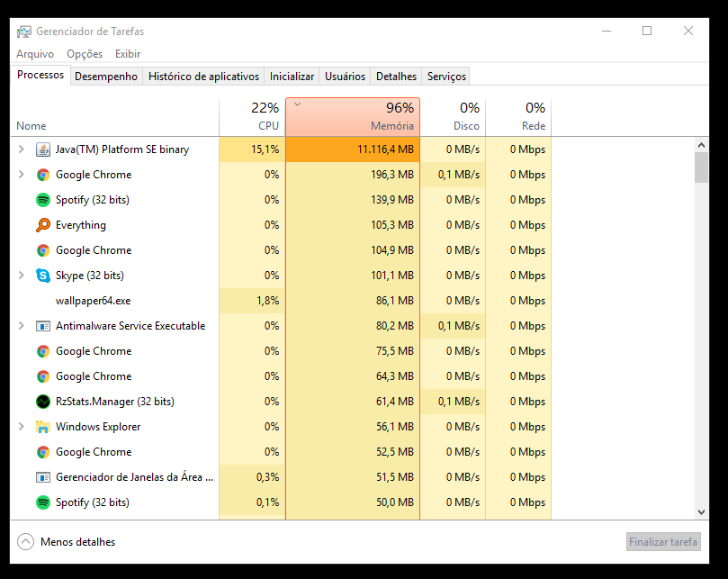Click the 80,2 MB memory value
This screenshot has height=579, width=728.
pos(395,326)
